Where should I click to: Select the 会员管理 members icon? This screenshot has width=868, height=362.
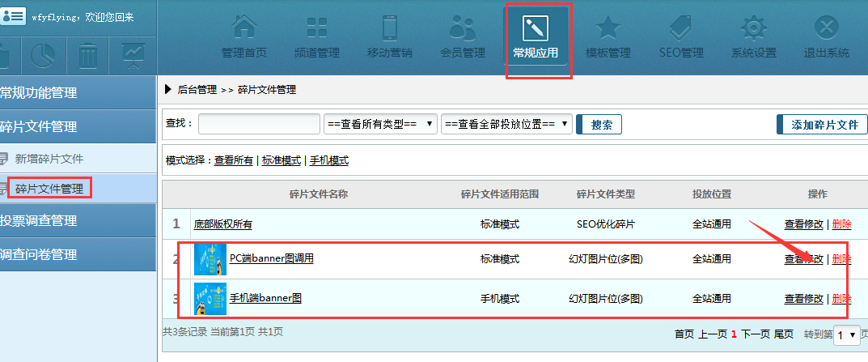pos(462,30)
